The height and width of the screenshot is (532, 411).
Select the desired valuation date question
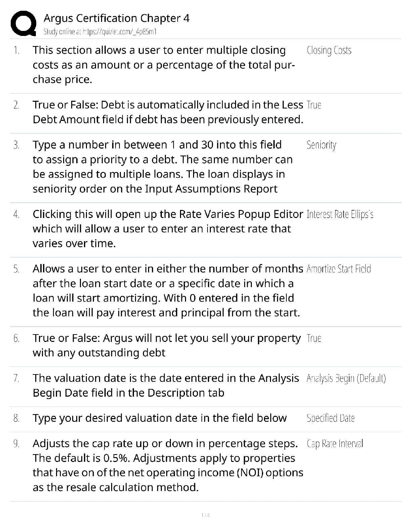point(159,418)
